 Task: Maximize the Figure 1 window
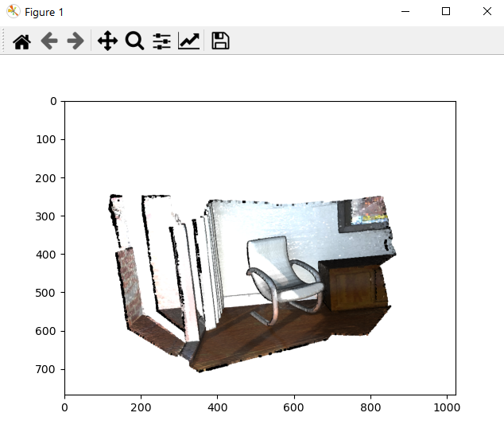446,12
